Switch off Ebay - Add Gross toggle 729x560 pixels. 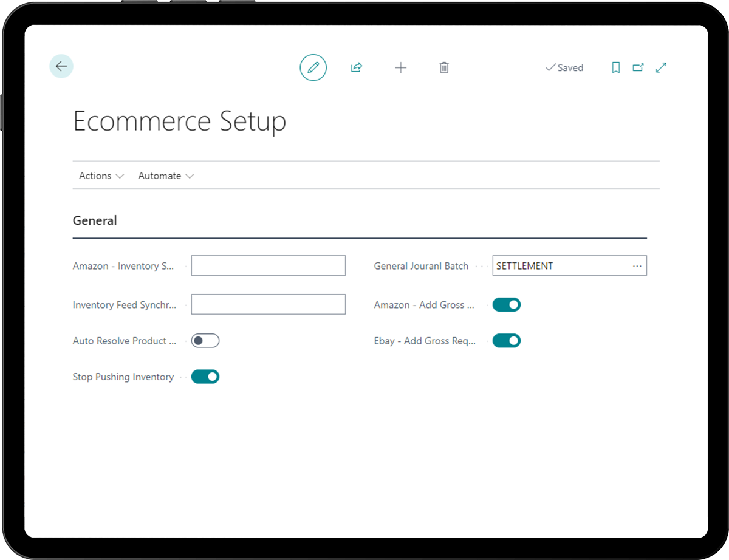coord(506,341)
